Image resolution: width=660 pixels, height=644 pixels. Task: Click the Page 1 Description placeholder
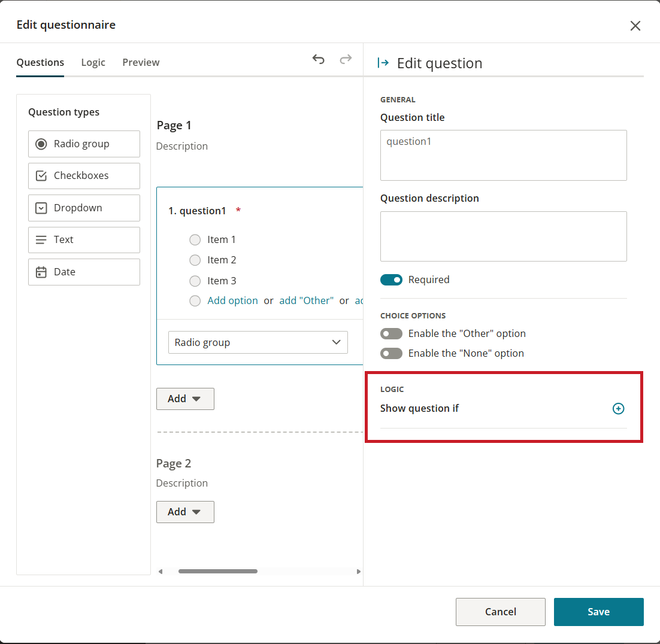pos(182,146)
